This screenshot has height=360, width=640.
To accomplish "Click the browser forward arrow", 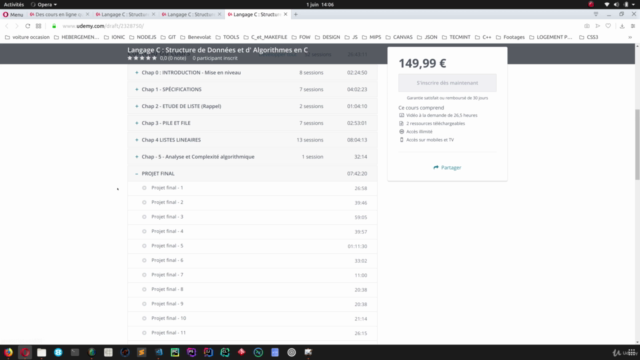I will pos(17,26).
